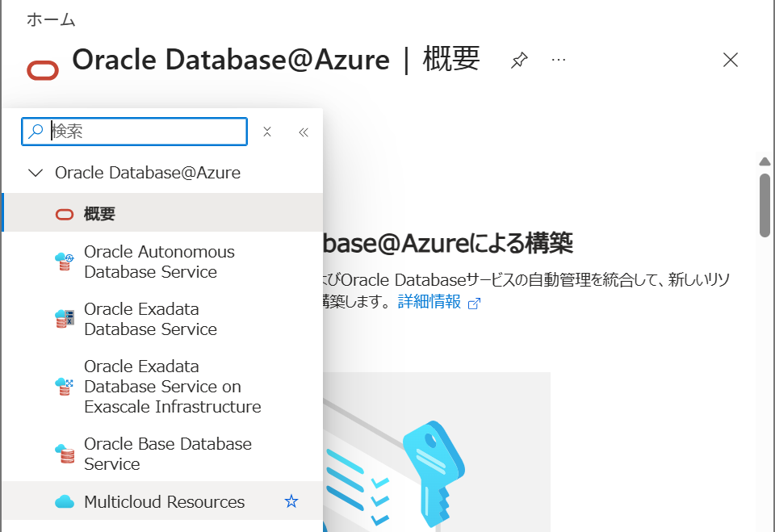Click the Oracle Database@Azure | 概要 title

[x=276, y=59]
